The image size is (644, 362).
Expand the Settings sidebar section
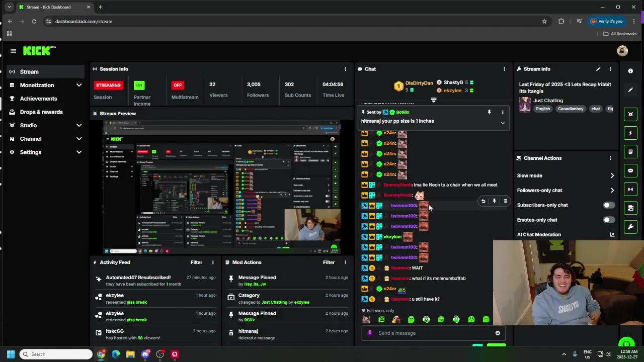pos(79,152)
